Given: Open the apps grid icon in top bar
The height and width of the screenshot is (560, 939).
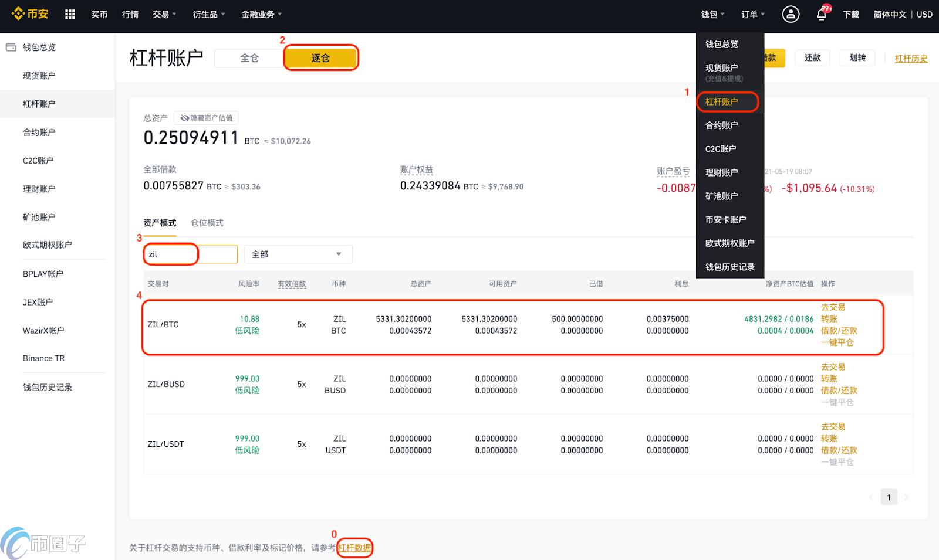Looking at the screenshot, I should pos(69,13).
